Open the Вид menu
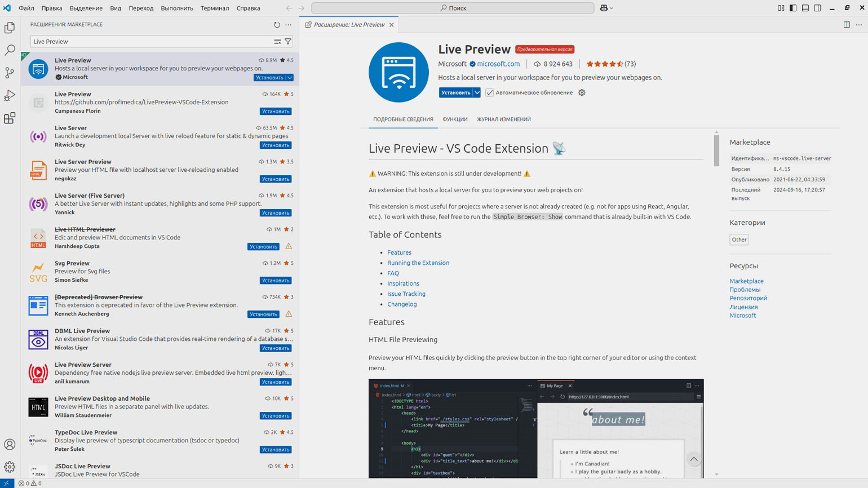Viewport: 868px width, 488px height. (116, 8)
